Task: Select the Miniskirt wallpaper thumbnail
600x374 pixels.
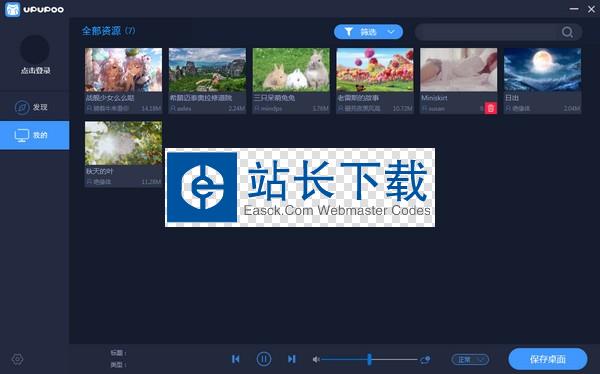Action: point(458,70)
